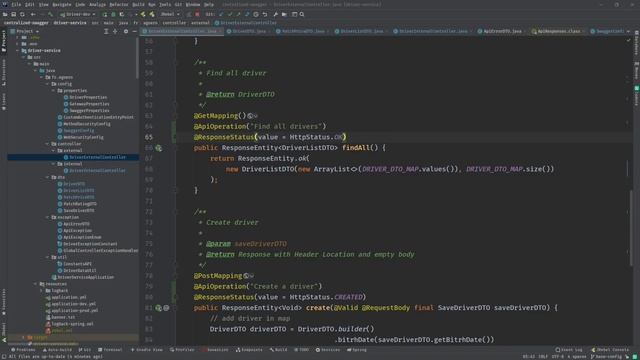
Task: Open the Refactor menu
Action: tap(119, 4)
